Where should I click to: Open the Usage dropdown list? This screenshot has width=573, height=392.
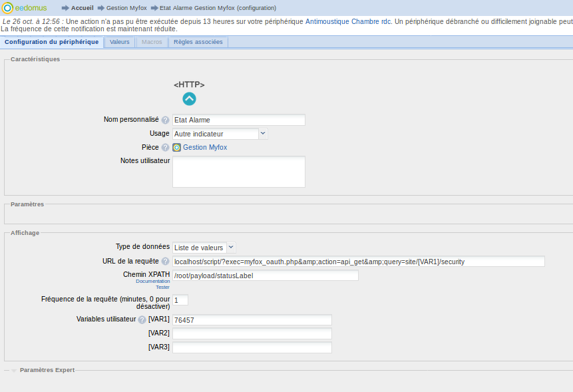[x=263, y=134]
